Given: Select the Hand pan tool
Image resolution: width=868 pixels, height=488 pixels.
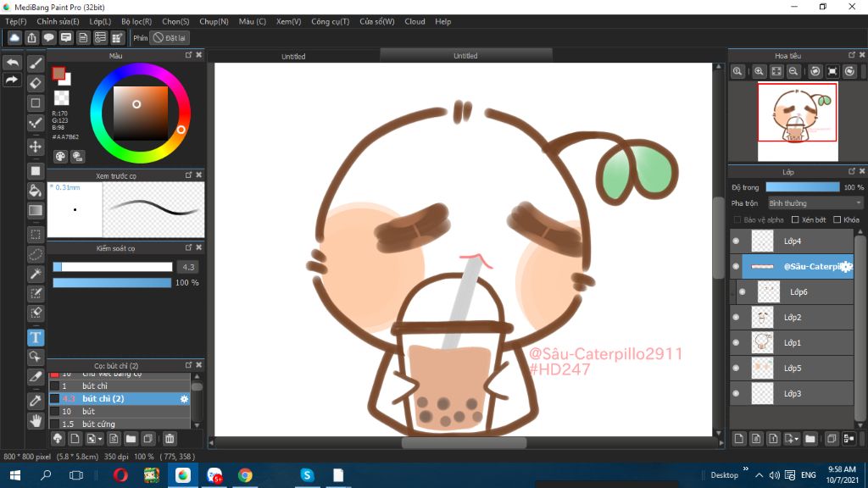Looking at the screenshot, I should pyautogui.click(x=36, y=421).
